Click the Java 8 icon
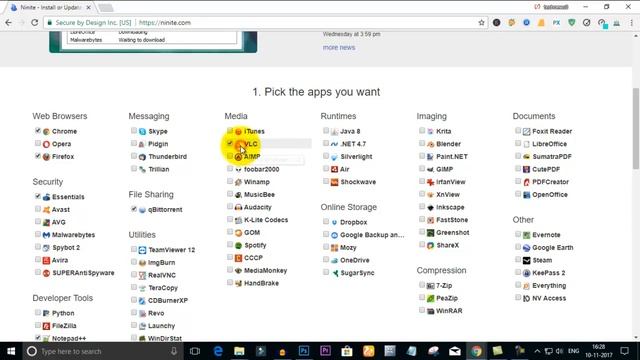Viewport: 640px width, 360px height. (x=334, y=131)
